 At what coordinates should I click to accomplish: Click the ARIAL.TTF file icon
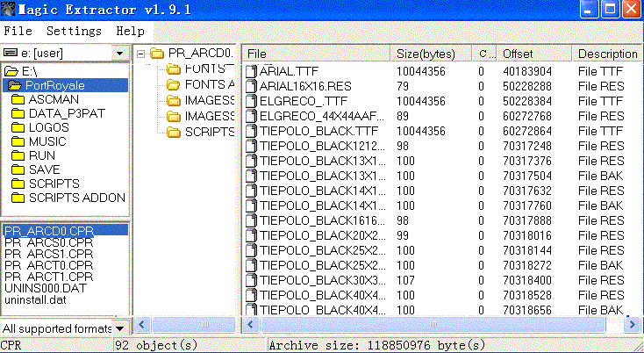(251, 71)
